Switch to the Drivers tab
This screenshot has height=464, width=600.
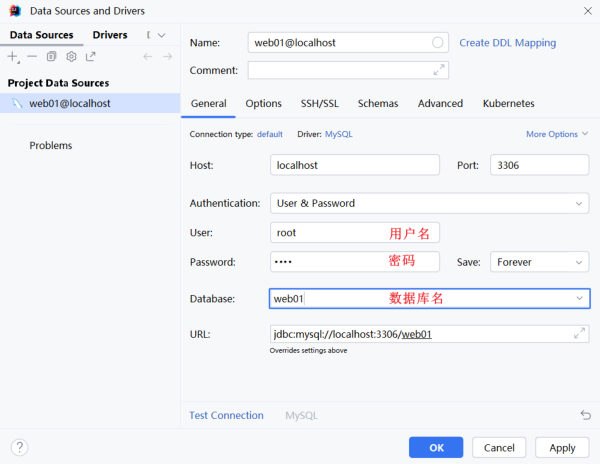click(x=110, y=35)
